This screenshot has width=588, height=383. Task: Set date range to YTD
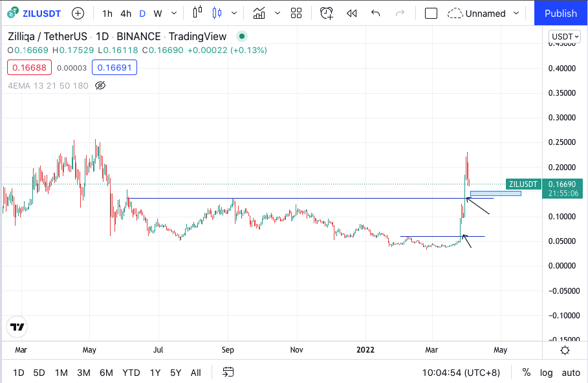131,373
